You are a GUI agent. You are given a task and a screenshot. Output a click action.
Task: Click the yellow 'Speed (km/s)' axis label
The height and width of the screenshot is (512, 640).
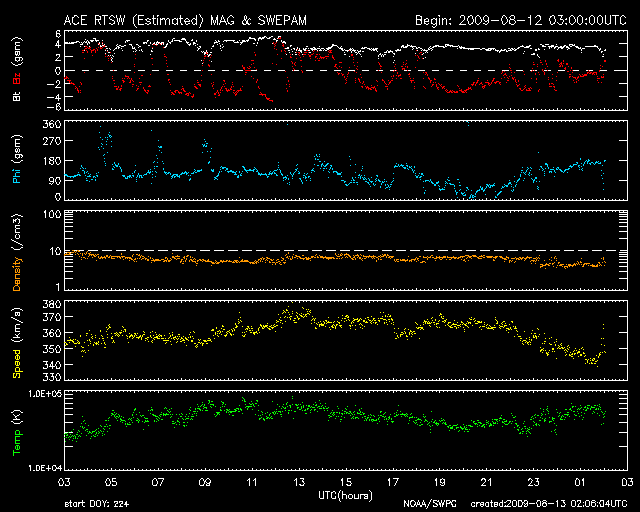point(17,343)
